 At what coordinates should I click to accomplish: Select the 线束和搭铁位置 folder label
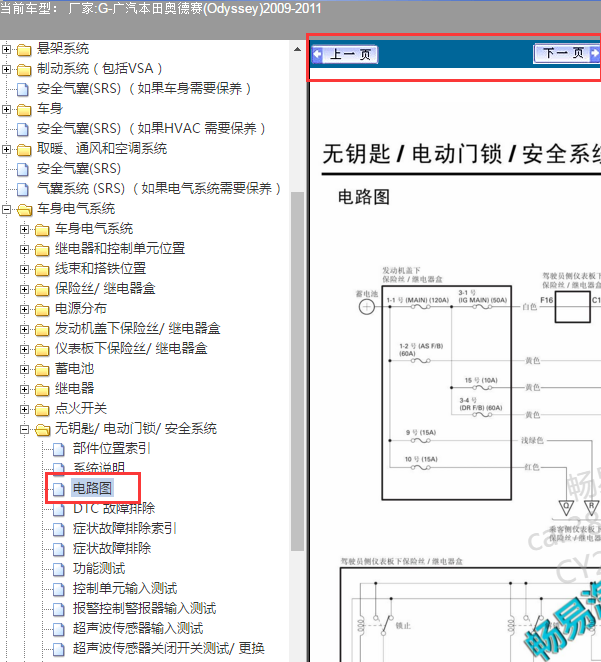[x=100, y=269]
